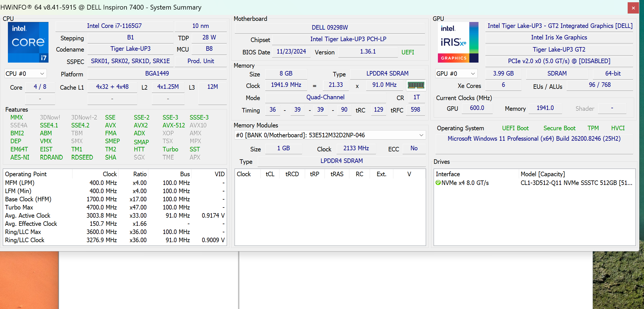Click the BIOS Version value 1.36.1
Screen dimensions: 644x309
pos(368,52)
